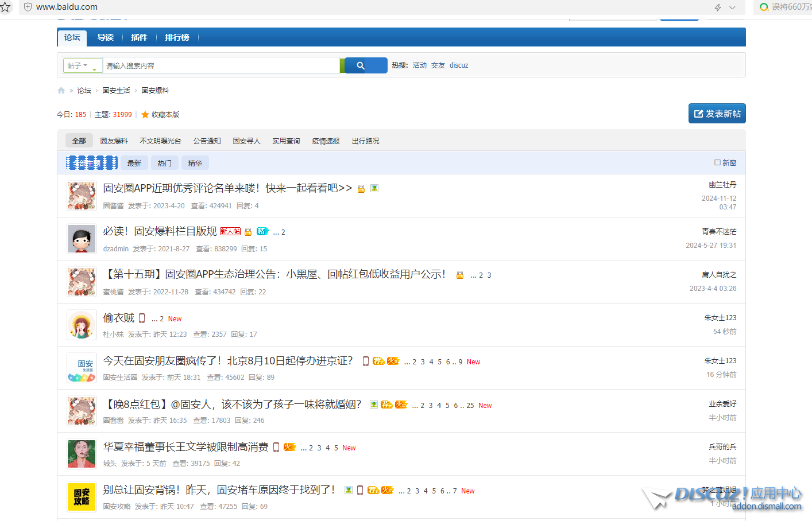
Task: Go to page 25 of 晚8点红包 thread
Action: [470, 406]
